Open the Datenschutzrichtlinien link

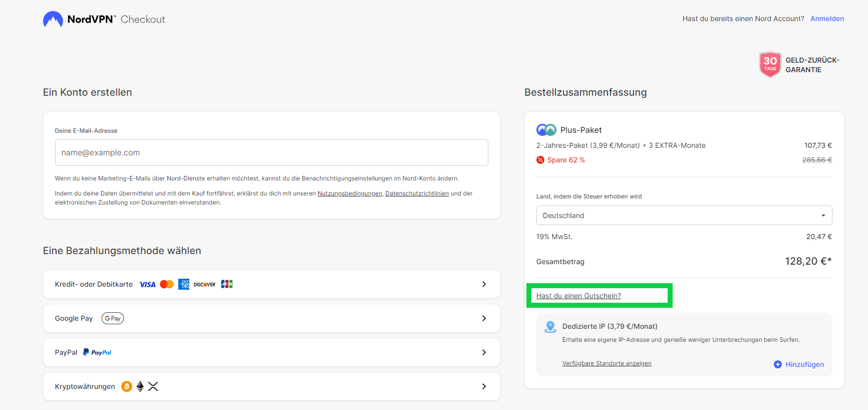click(417, 193)
